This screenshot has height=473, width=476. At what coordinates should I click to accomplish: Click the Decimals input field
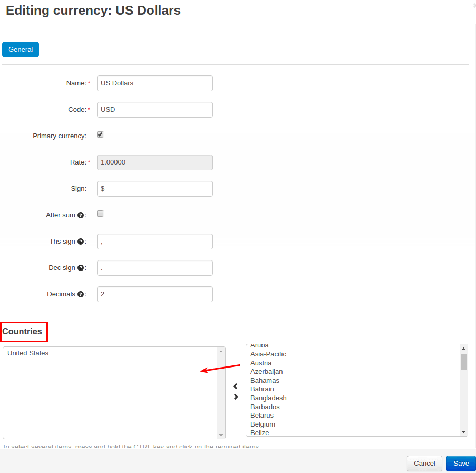(x=154, y=294)
